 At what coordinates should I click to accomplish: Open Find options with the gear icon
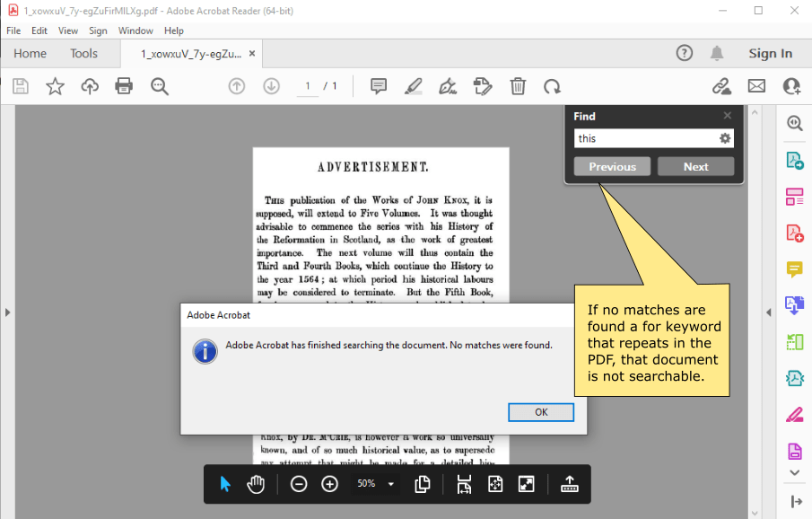(x=725, y=137)
